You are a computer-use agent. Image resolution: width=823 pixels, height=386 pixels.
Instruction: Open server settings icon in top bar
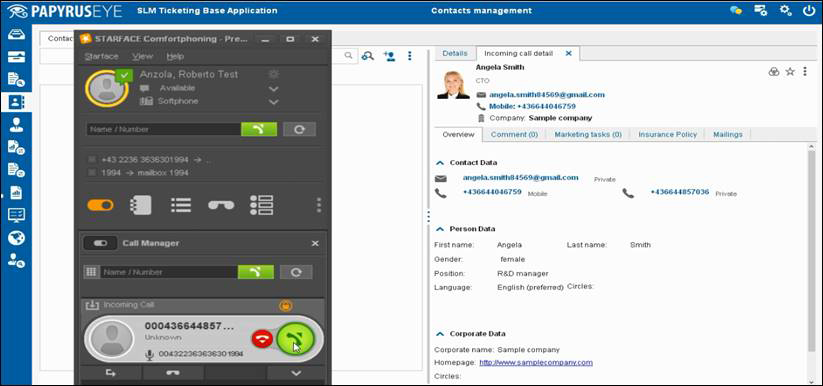click(x=761, y=11)
